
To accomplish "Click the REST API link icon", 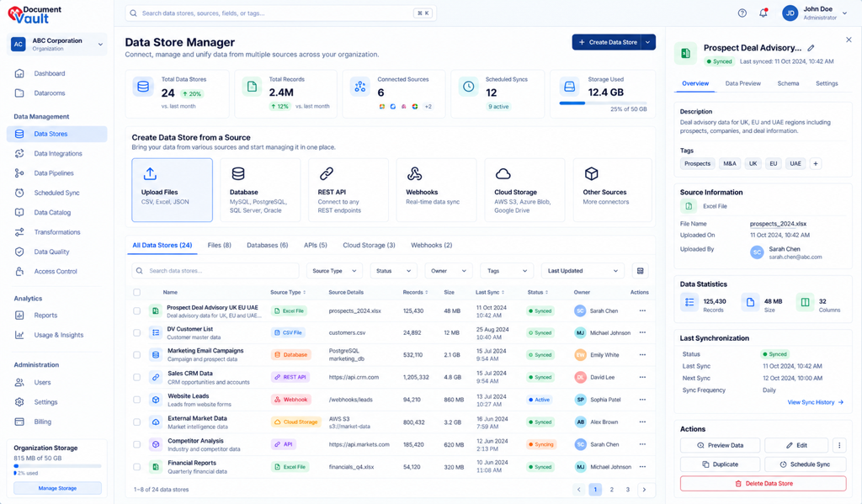I will click(326, 173).
